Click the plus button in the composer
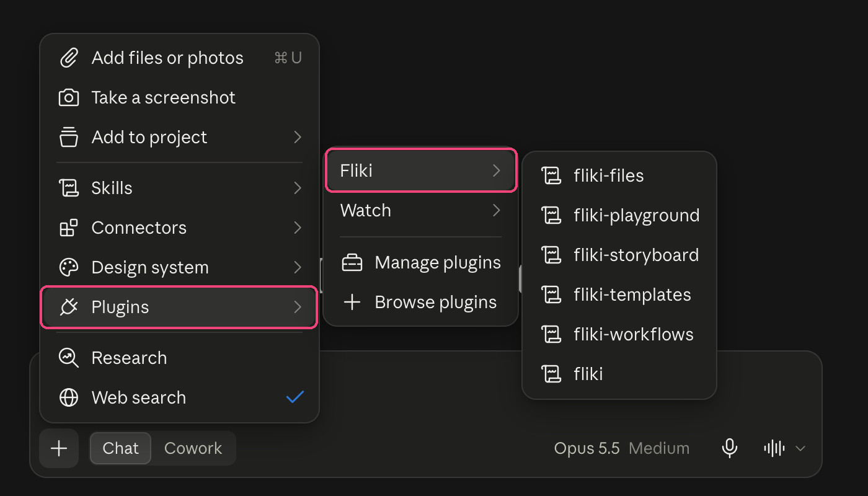868x496 pixels. (x=59, y=448)
